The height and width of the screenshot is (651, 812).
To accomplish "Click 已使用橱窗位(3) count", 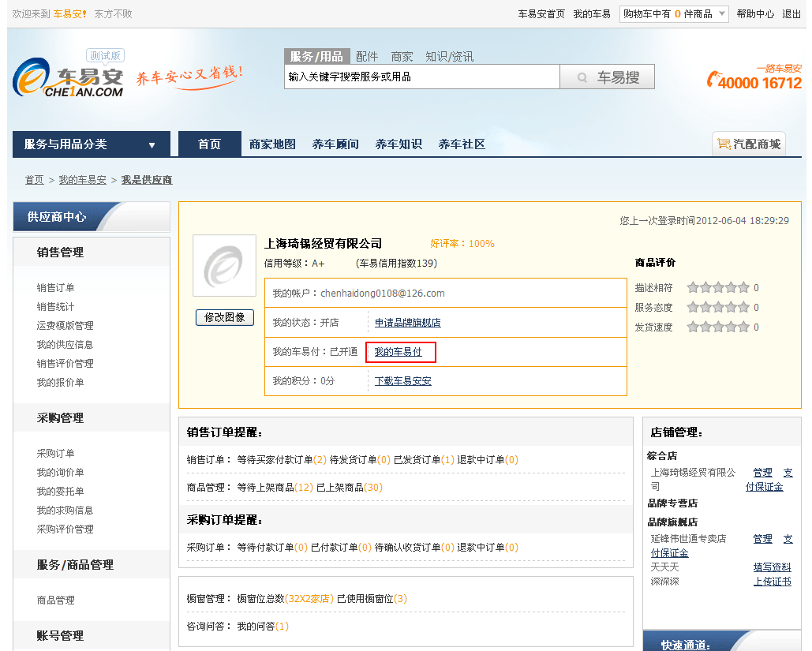I will pos(372,599).
